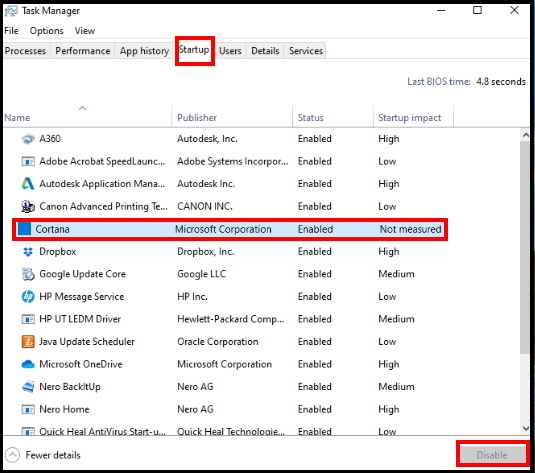Click the Dropbox, Inc. publisher cell
Viewport: 535px width, 473px height.
pos(206,252)
